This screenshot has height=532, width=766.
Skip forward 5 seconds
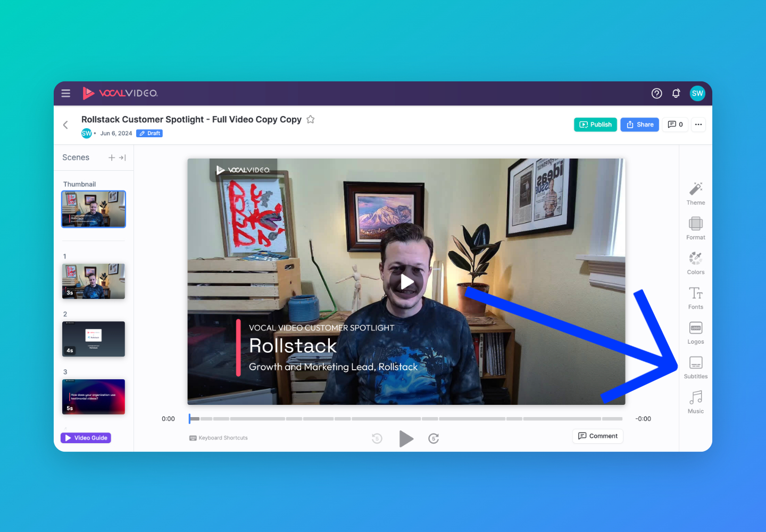(x=434, y=439)
